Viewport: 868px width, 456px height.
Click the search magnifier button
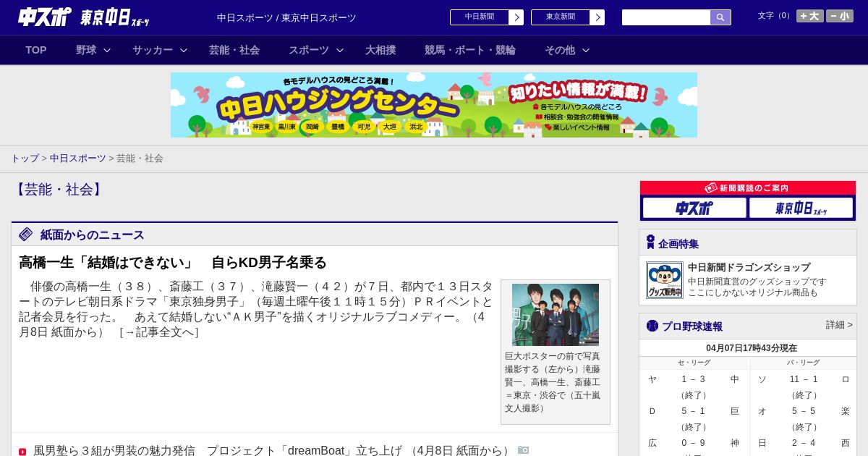point(720,17)
